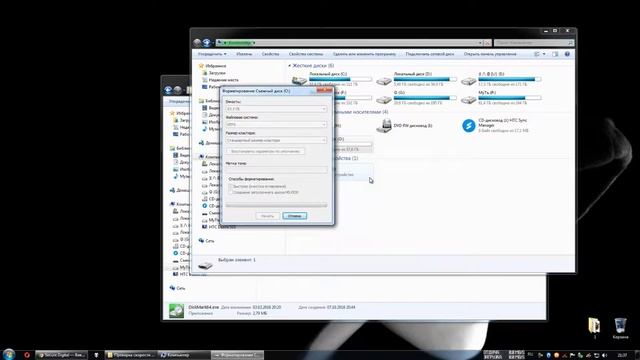Open the Корзина recycle bin desktop icon
The image size is (640, 360).
pyautogui.click(x=620, y=325)
